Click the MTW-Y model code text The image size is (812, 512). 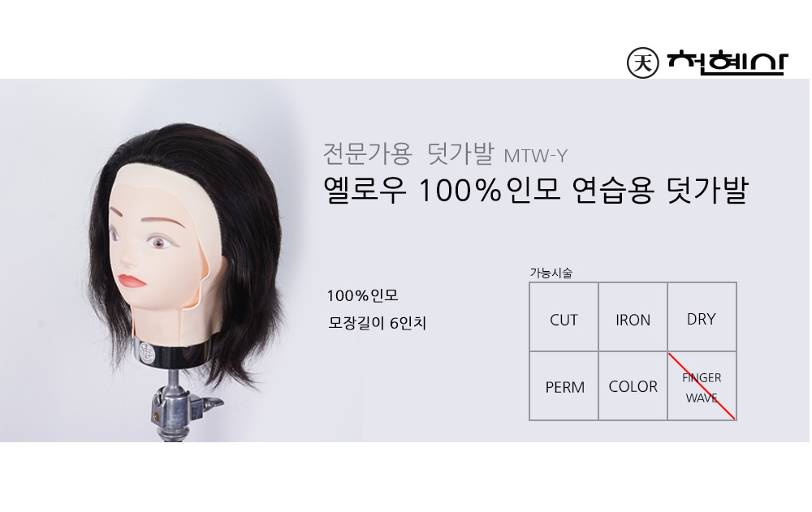[x=535, y=156]
